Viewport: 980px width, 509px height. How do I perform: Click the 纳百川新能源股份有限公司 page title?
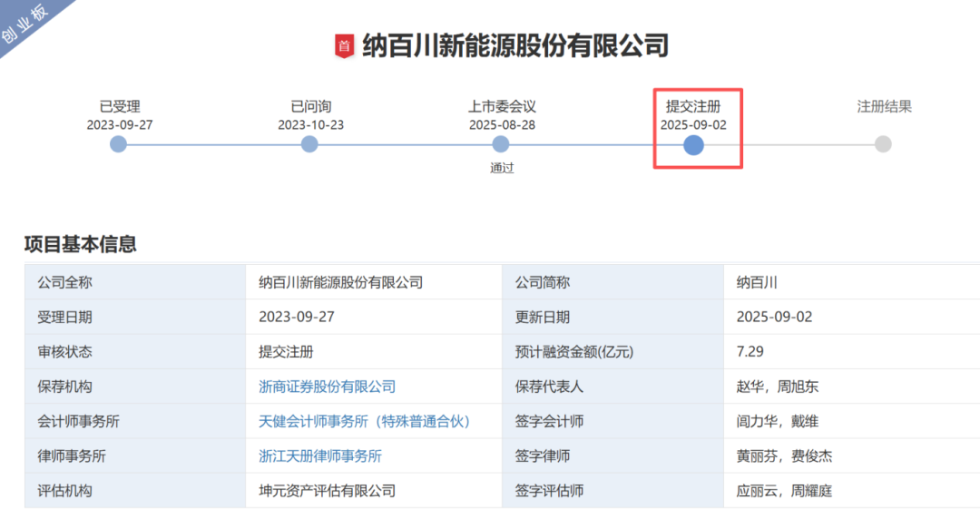pos(514,45)
